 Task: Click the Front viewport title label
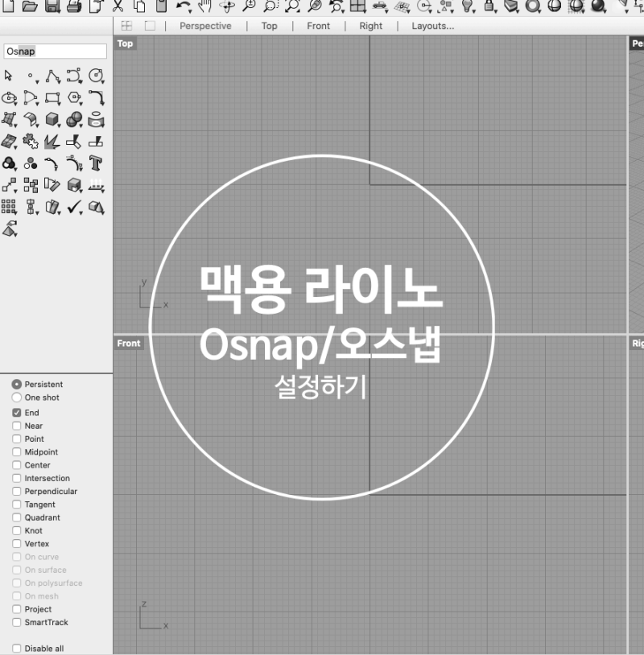coord(128,344)
